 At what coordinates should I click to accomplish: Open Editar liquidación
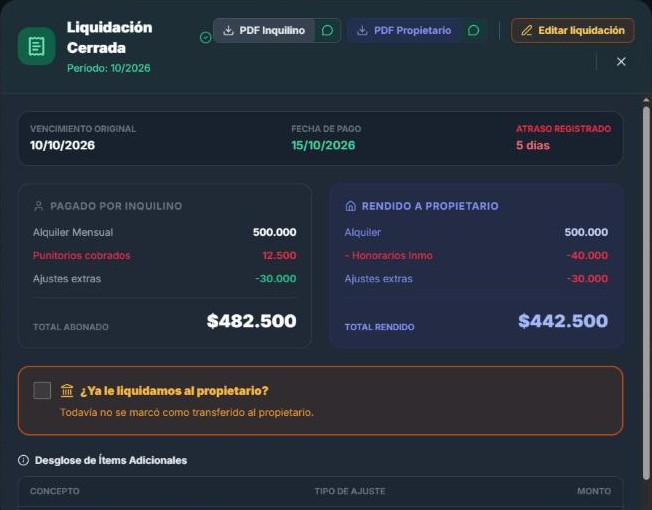pyautogui.click(x=573, y=30)
